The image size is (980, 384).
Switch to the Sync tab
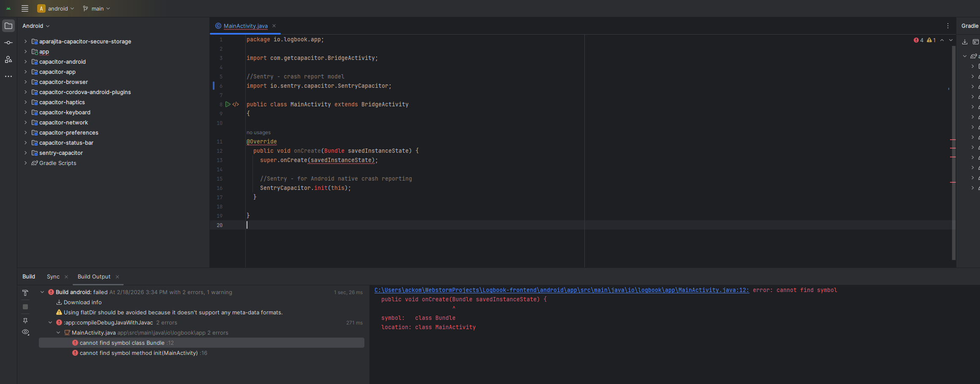tap(53, 276)
